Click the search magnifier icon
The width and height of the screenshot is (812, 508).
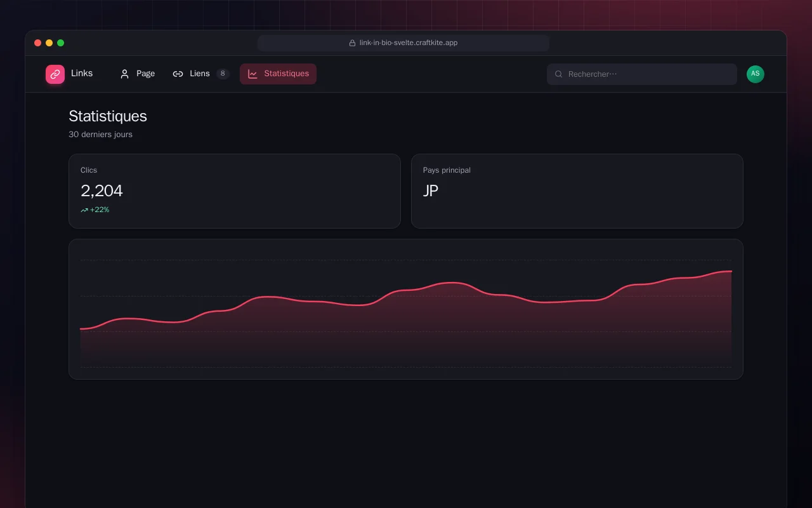click(559, 74)
